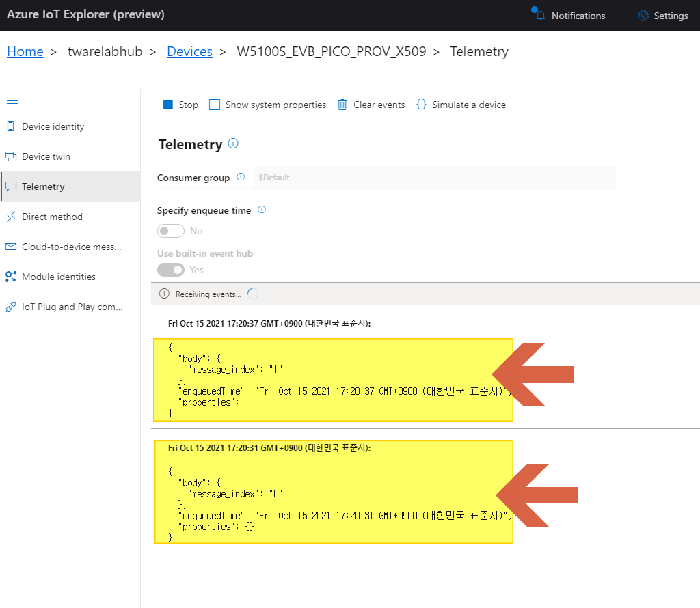Click the Simulate a device braces icon
This screenshot has height=608, width=700.
click(421, 105)
